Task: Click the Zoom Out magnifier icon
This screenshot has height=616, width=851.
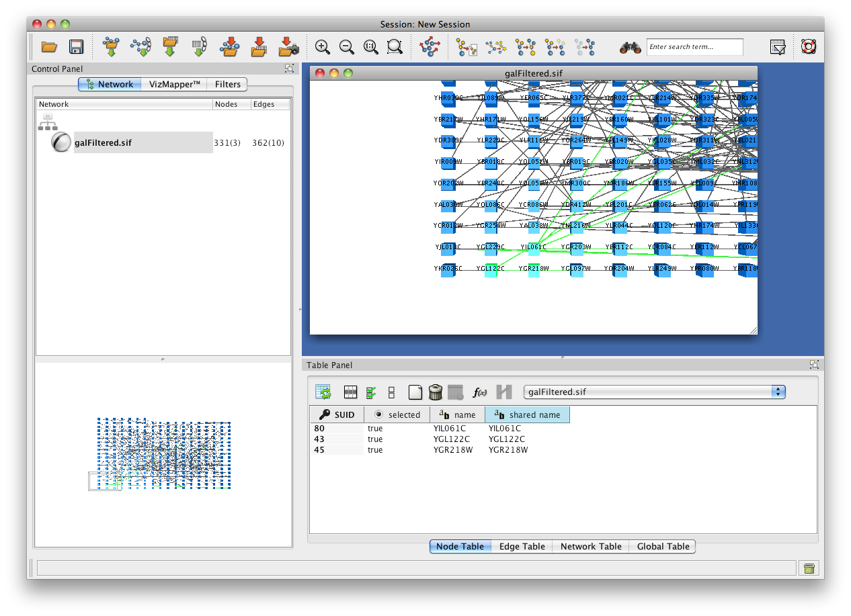Action: [x=347, y=47]
